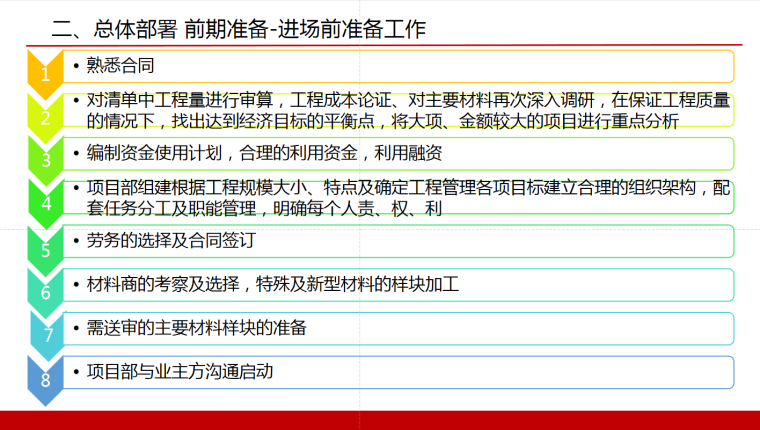This screenshot has height=430, width=760.
Task: Click the 二、总体部署 heading text
Action: click(x=115, y=28)
